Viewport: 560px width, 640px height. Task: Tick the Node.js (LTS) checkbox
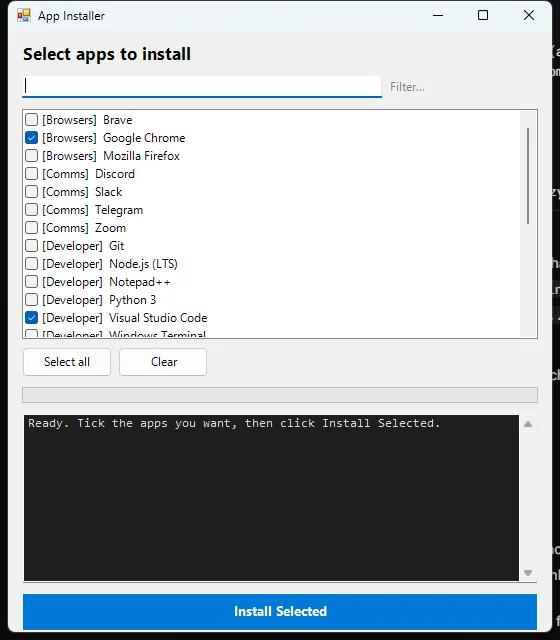(31, 263)
